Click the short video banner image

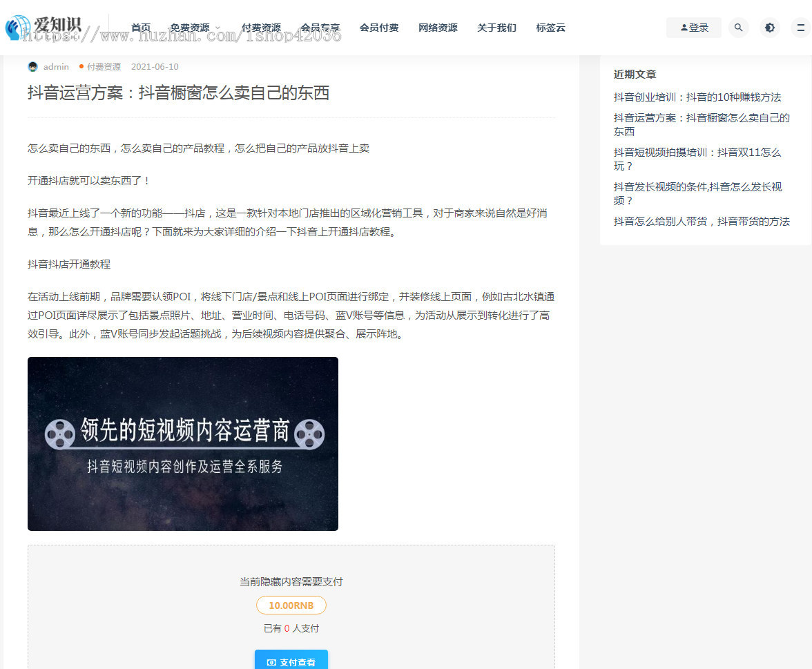coord(183,444)
